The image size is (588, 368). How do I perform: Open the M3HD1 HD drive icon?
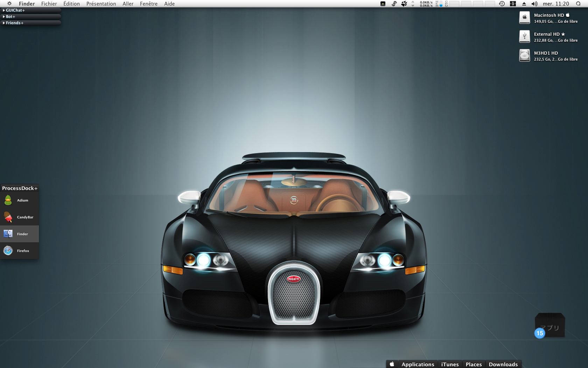pos(524,55)
